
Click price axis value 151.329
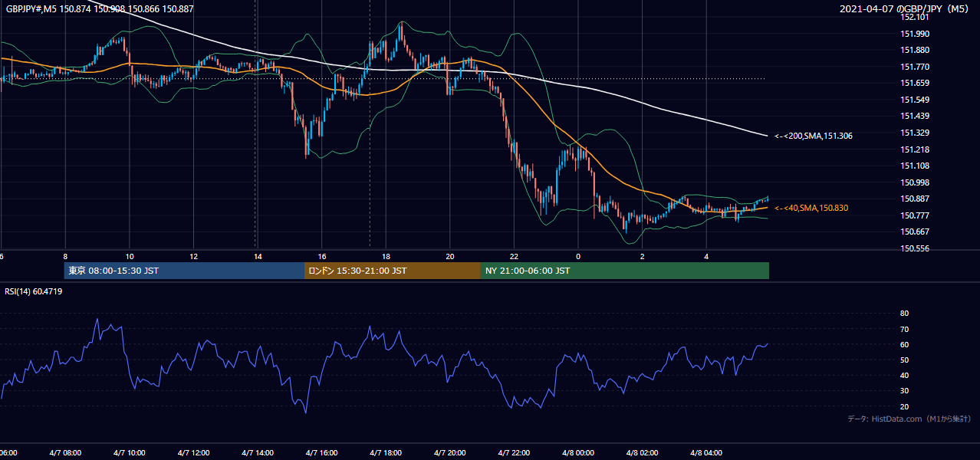pos(914,133)
